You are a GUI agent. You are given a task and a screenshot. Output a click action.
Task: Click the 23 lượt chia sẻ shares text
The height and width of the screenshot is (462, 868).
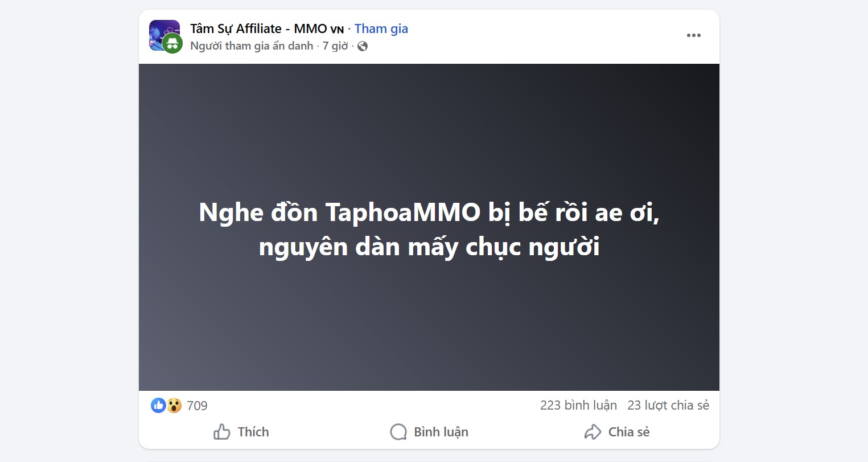coord(668,405)
